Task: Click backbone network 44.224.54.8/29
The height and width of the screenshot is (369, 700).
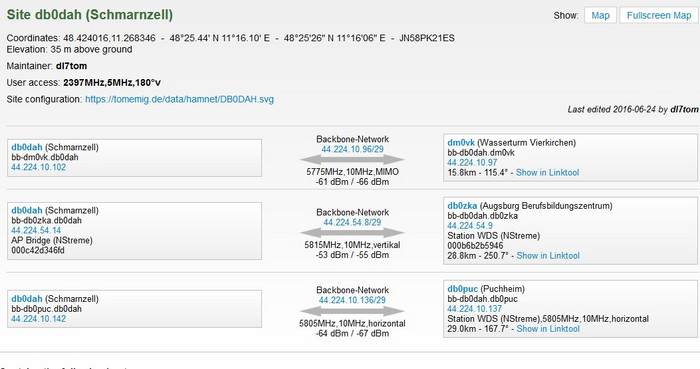Action: [x=352, y=222]
